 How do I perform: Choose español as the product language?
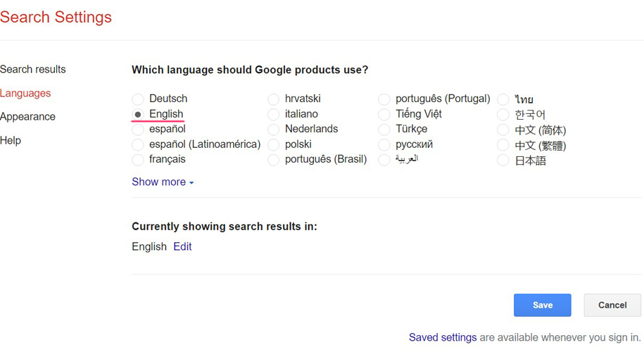pyautogui.click(x=138, y=130)
